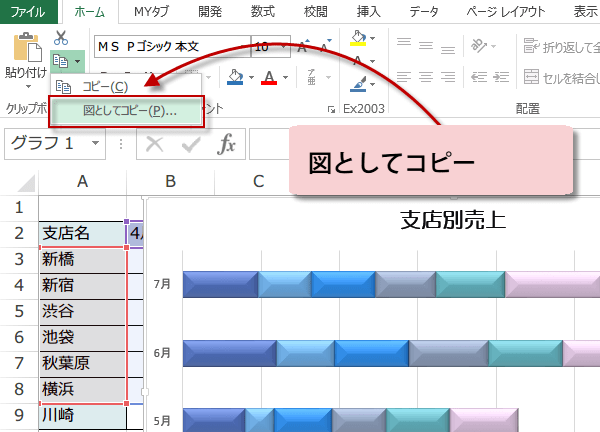Click the fx insert function icon
The image size is (600, 432).
[226, 144]
